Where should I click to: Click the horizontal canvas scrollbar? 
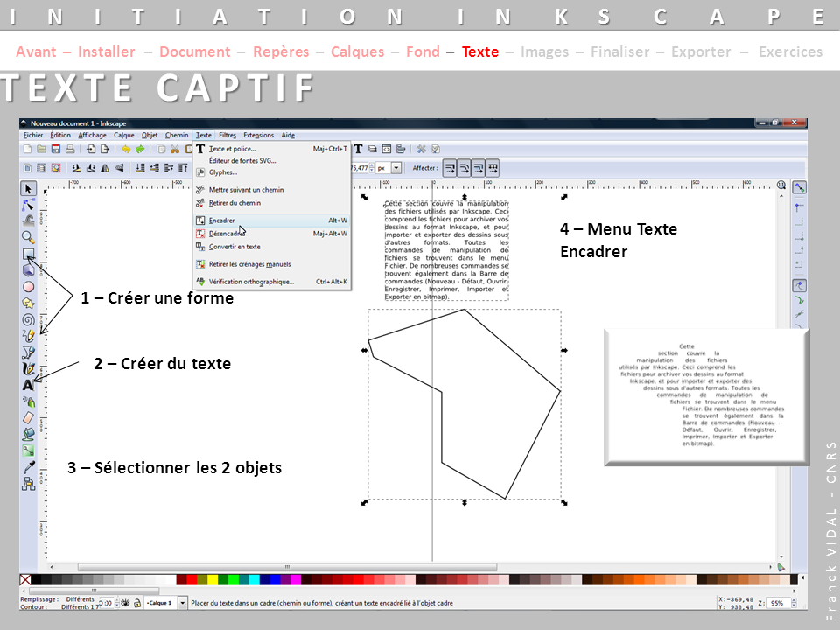pos(287,567)
